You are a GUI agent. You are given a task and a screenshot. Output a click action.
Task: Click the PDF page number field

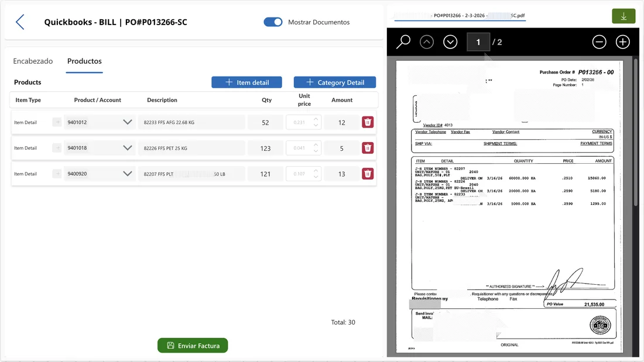(x=477, y=42)
